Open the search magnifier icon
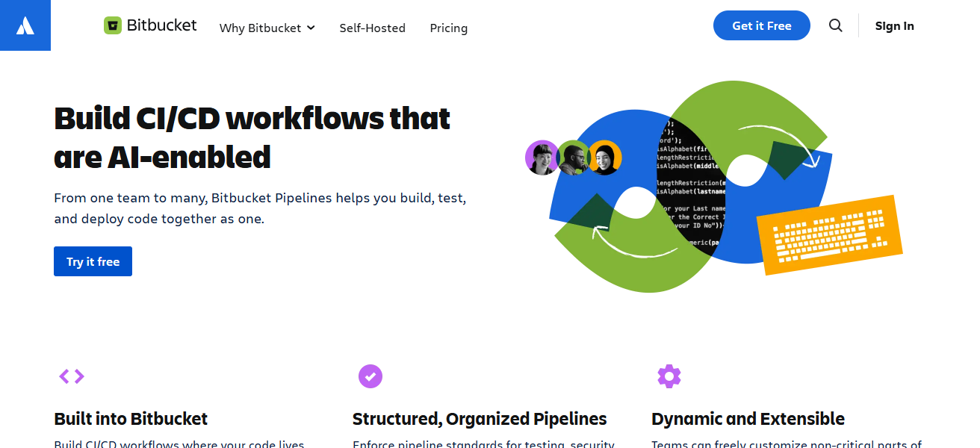 (835, 25)
